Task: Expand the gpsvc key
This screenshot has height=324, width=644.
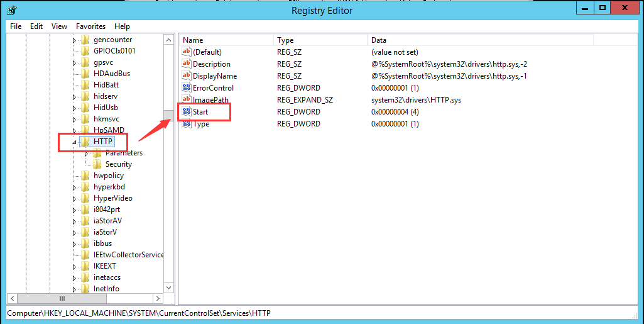Action: 74,63
